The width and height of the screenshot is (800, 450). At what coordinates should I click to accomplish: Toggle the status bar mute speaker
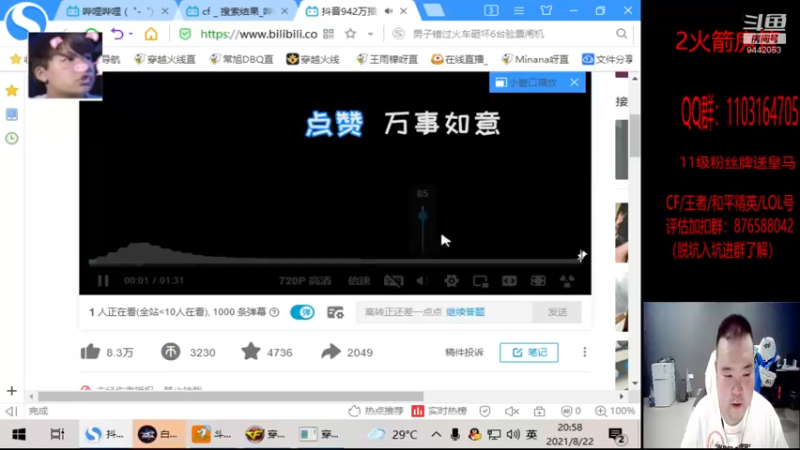click(x=512, y=411)
